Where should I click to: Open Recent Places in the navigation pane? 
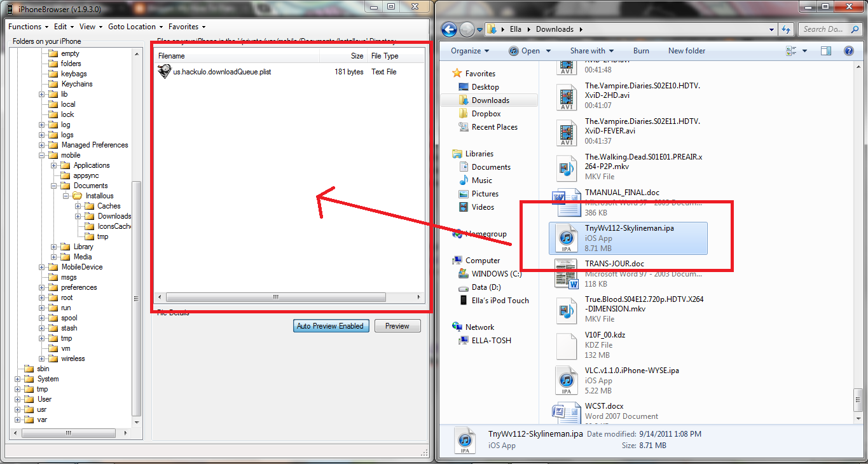click(494, 127)
